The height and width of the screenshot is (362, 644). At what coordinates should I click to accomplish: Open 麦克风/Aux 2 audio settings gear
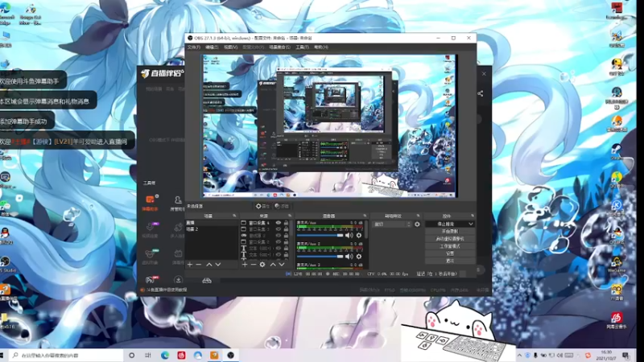point(359,257)
